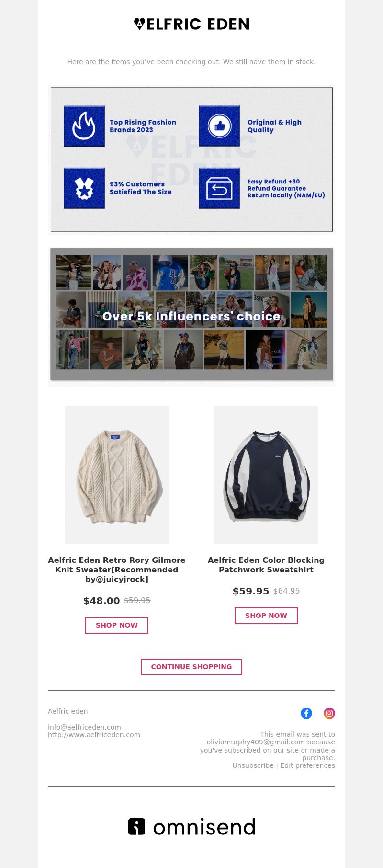This screenshot has width=383, height=868.
Task: Open the Unsubscribe link
Action: [x=253, y=765]
